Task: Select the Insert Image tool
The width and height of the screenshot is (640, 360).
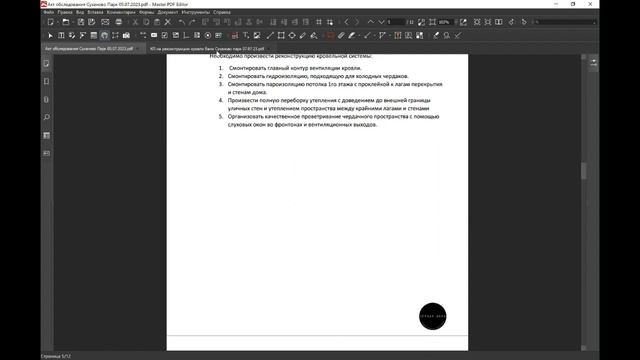Action: 257,36
